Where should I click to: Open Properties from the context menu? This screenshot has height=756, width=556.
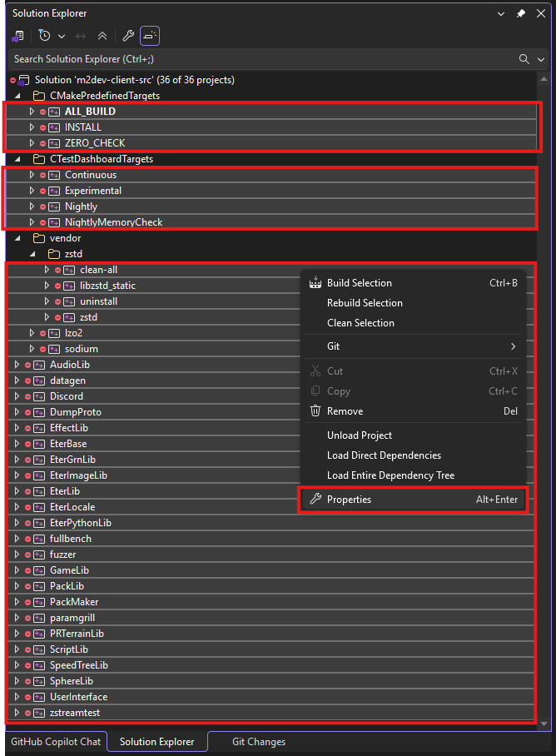(x=414, y=500)
